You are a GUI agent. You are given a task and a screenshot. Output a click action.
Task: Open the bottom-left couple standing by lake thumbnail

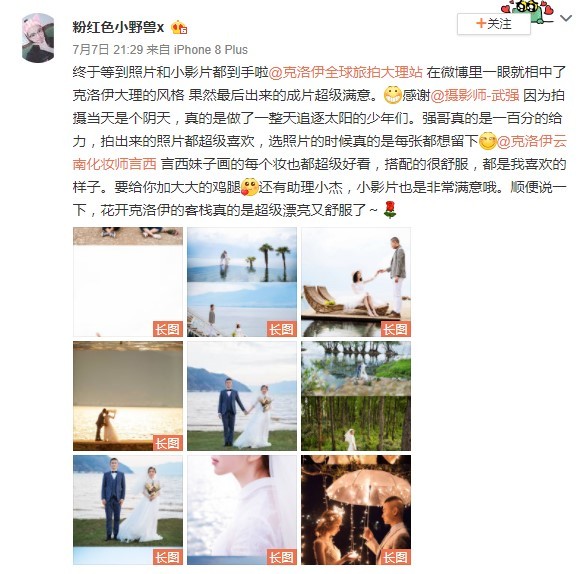(128, 510)
